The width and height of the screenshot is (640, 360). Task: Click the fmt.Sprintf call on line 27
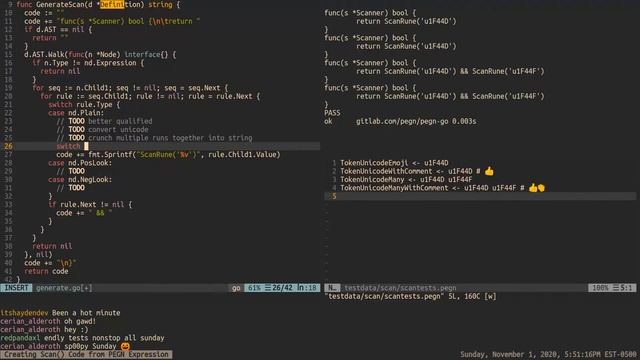(184, 154)
